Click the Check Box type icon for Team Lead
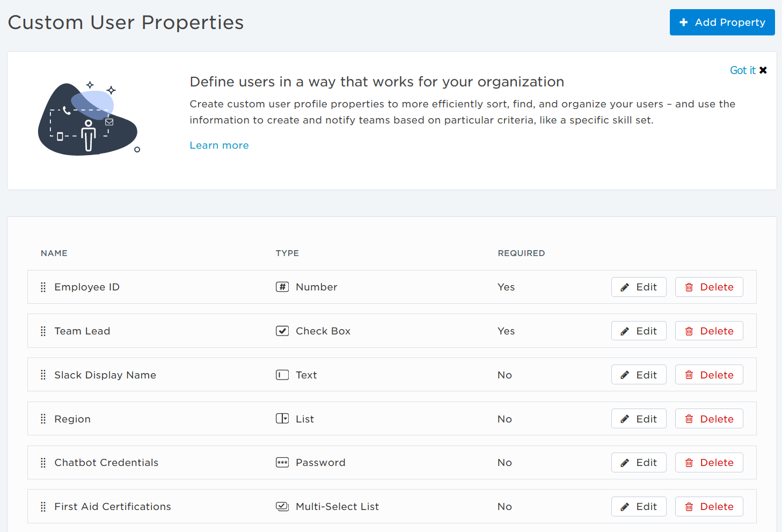 (282, 331)
